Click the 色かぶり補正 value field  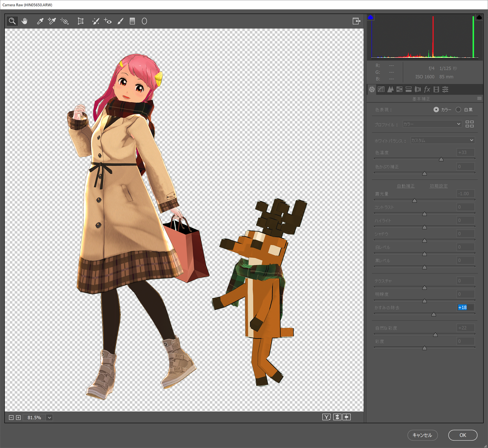click(466, 166)
